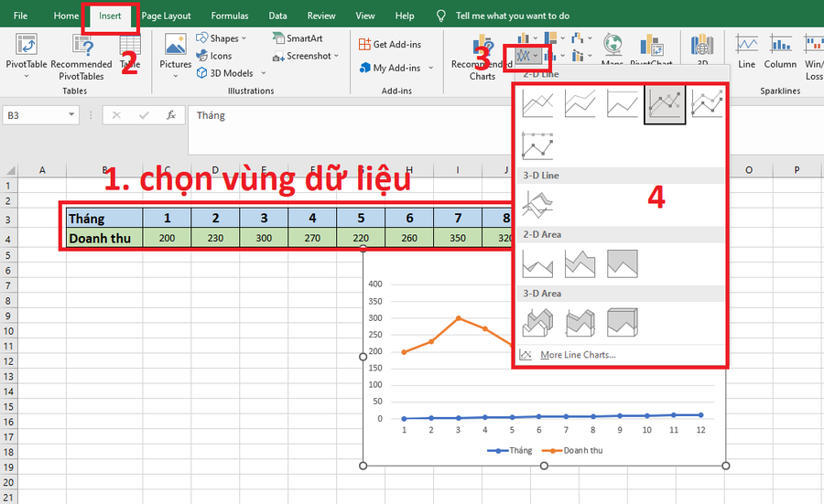Open the File tab
Screen dimensions: 824x504
tap(20, 16)
